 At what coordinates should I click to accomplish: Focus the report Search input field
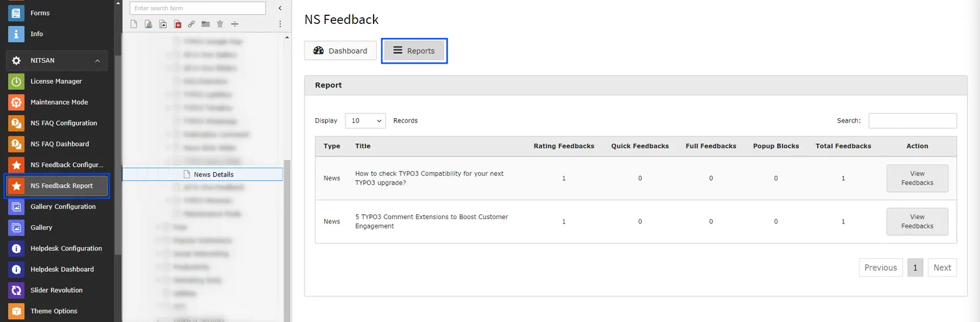click(x=913, y=121)
